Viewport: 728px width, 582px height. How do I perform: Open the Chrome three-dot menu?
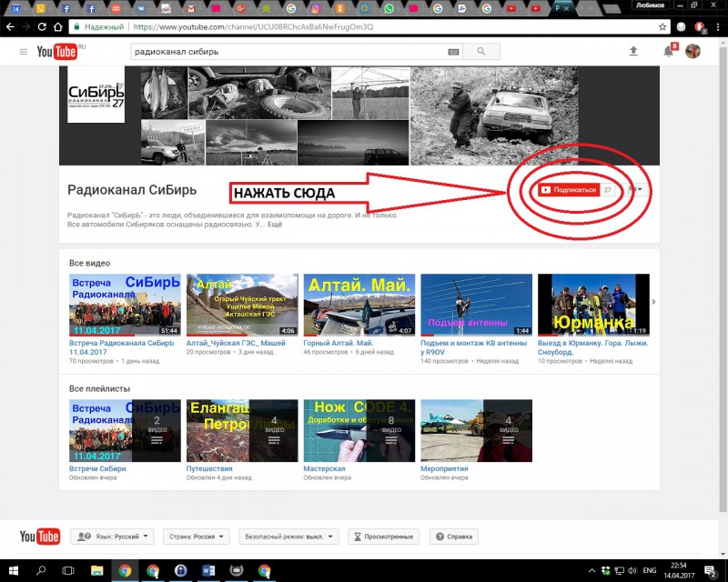(x=718, y=27)
